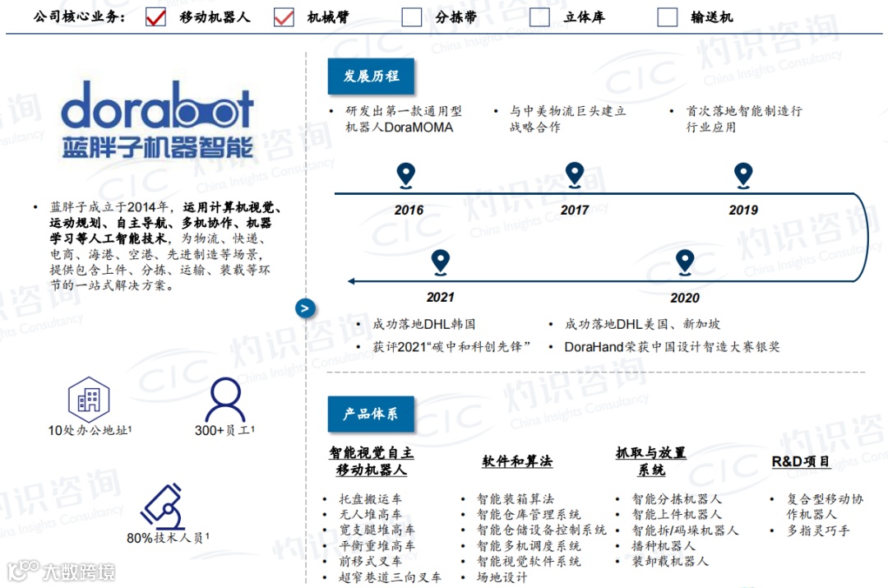This screenshot has width=888, height=588.
Task: Click 成功落地DHL韩国 bullet
Action: 423,324
